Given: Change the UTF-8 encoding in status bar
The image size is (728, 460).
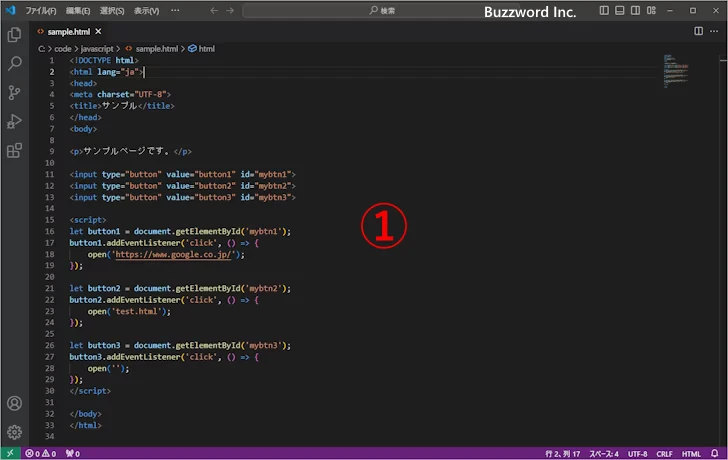Looking at the screenshot, I should [x=638, y=453].
